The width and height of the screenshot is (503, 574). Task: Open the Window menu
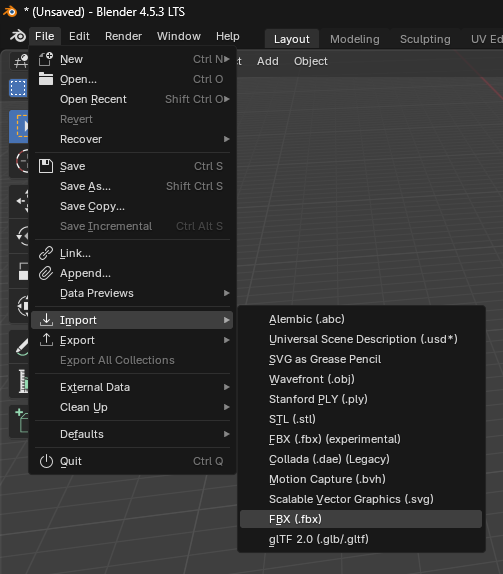(179, 36)
